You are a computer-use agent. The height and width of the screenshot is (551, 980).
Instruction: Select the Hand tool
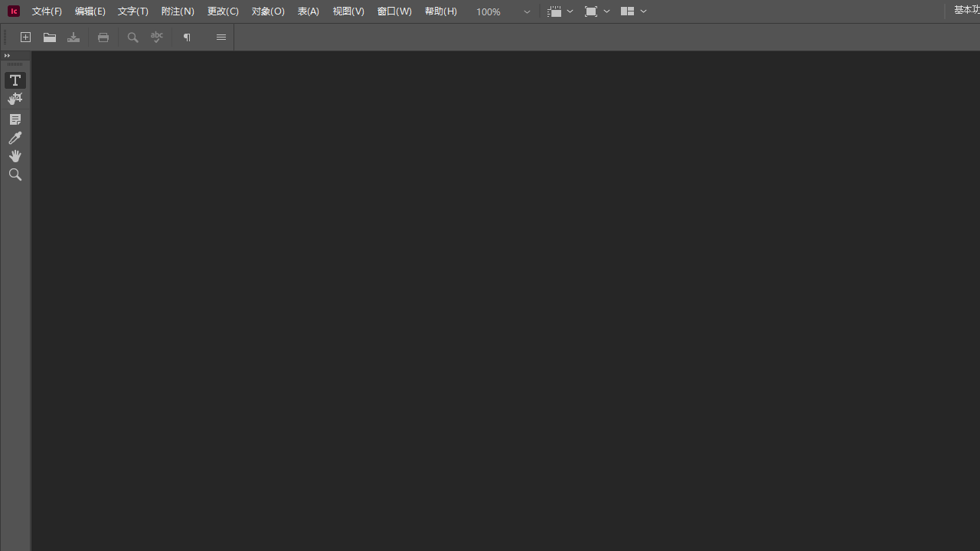click(15, 156)
